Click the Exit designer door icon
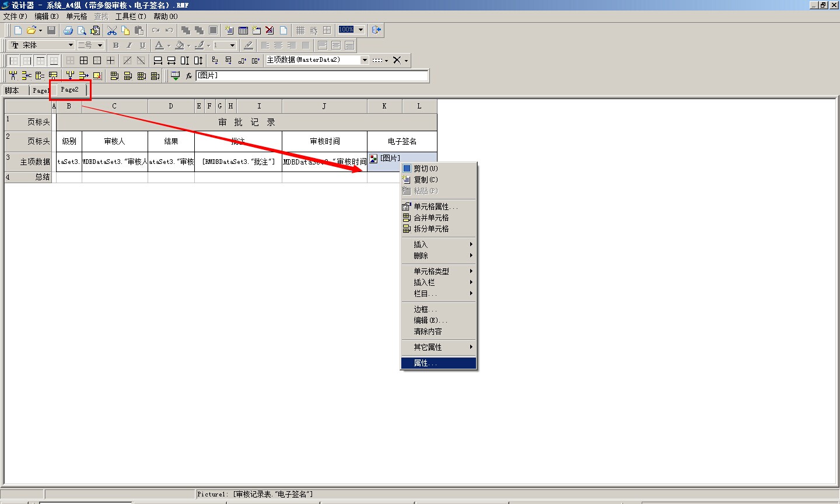The width and height of the screenshot is (840, 504). [x=376, y=30]
